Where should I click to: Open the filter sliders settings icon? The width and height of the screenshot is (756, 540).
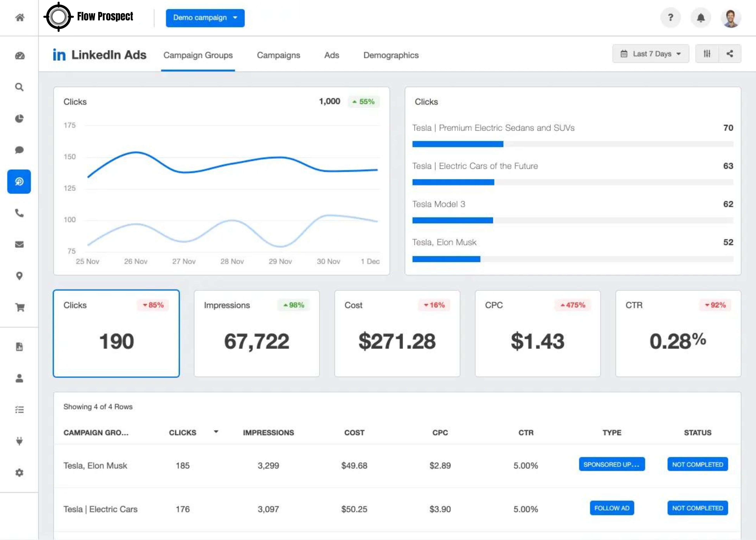(707, 53)
